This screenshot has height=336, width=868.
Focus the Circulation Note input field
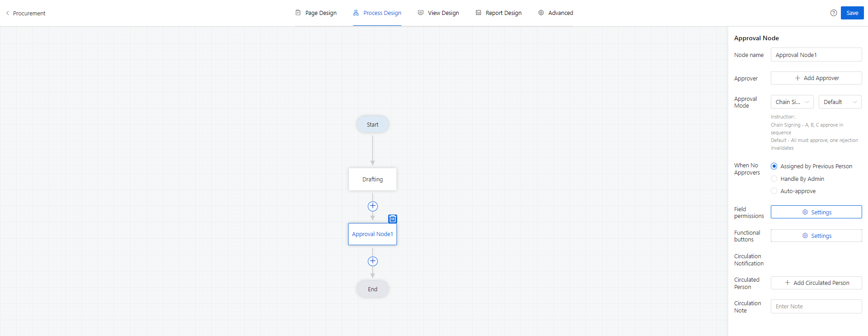816,306
